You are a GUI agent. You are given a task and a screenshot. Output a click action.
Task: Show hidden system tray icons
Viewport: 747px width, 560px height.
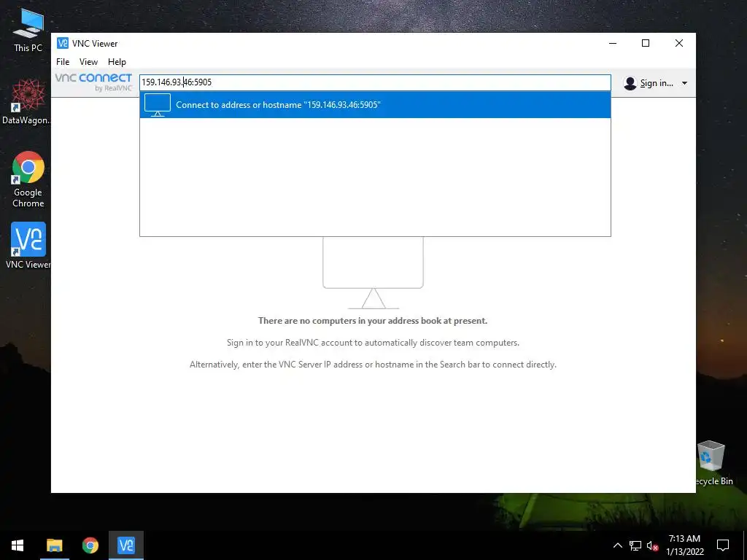pyautogui.click(x=617, y=545)
